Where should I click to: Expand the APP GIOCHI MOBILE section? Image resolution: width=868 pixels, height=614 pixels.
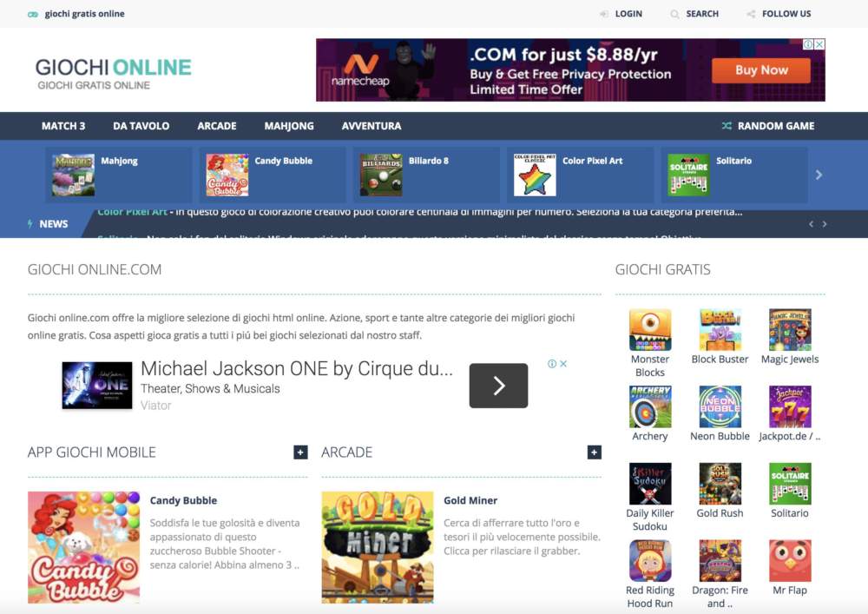(x=300, y=452)
